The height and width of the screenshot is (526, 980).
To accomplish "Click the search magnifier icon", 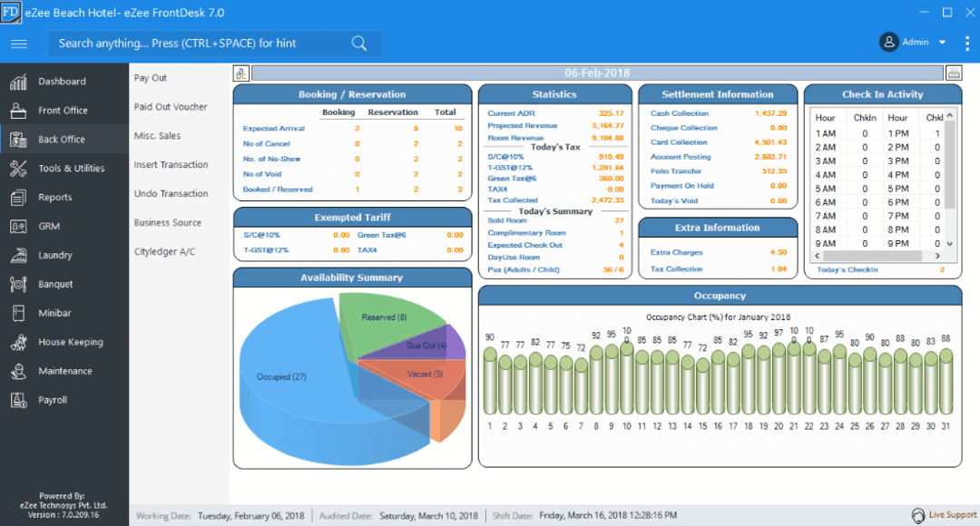I will pyautogui.click(x=358, y=43).
